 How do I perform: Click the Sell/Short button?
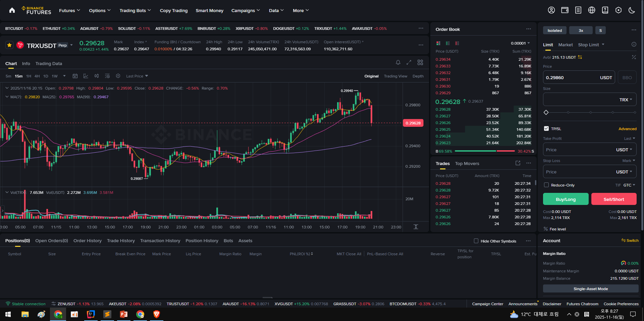click(x=614, y=199)
